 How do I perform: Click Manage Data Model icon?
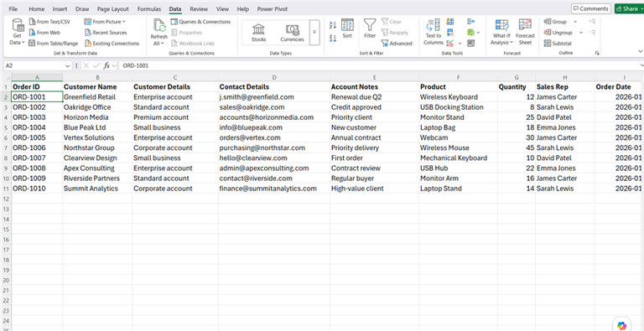click(x=470, y=43)
